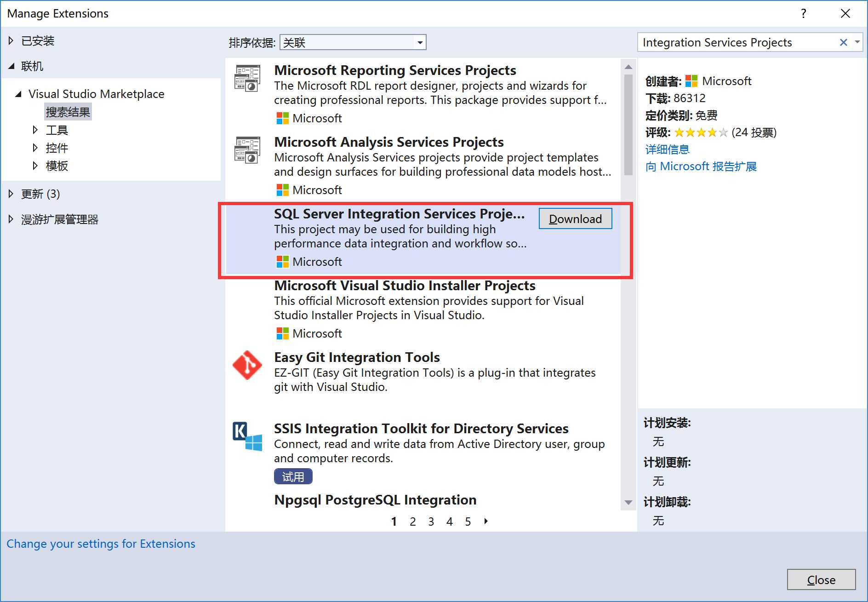Click the Easy Git Integration Tools icon
The height and width of the screenshot is (602, 868).
click(x=247, y=365)
